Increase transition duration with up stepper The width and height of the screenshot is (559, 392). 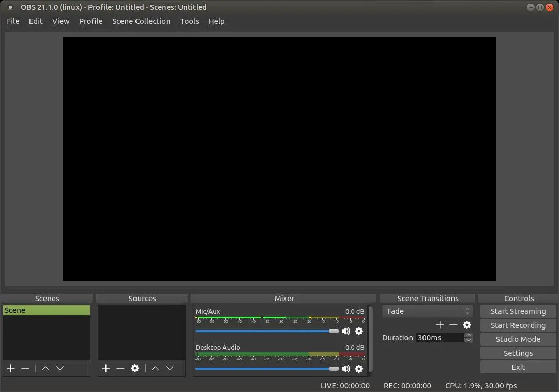tap(469, 335)
